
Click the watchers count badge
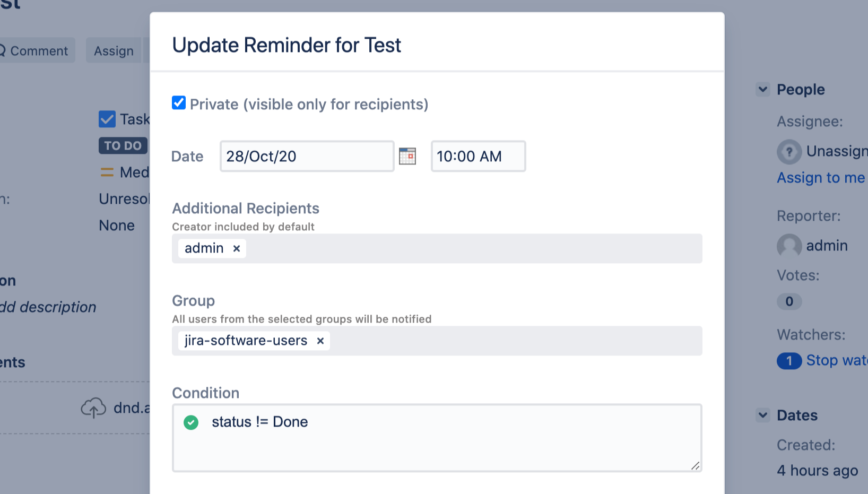[x=789, y=361]
